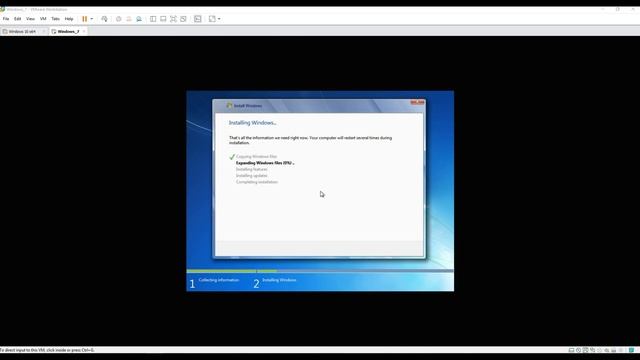
Task: Toggle the thumbnail bar icon
Action: (163, 19)
